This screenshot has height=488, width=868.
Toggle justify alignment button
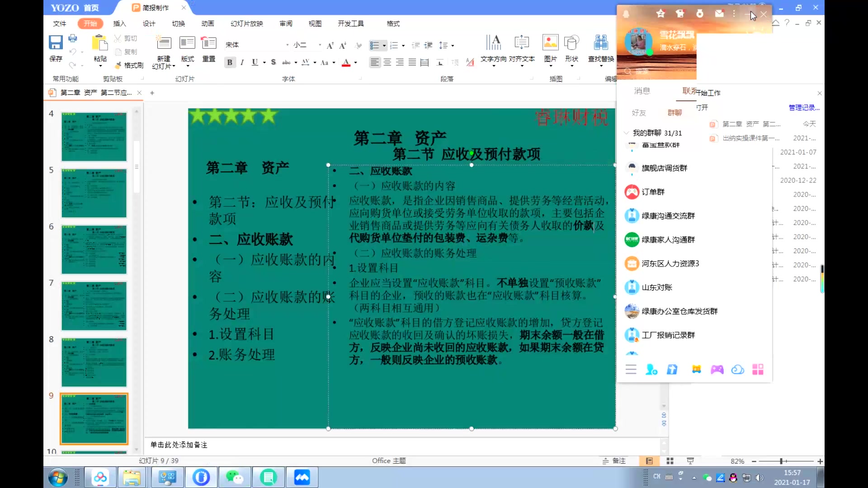(x=412, y=62)
